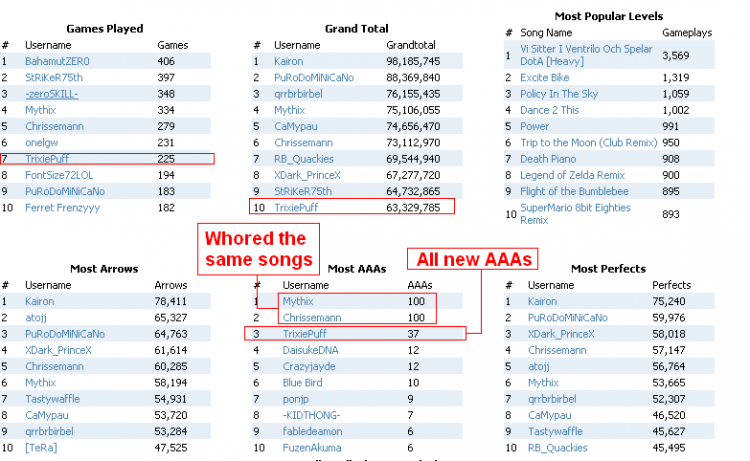
Task: Open the underlined -zeroSKILL- username link
Action: pyautogui.click(x=52, y=94)
